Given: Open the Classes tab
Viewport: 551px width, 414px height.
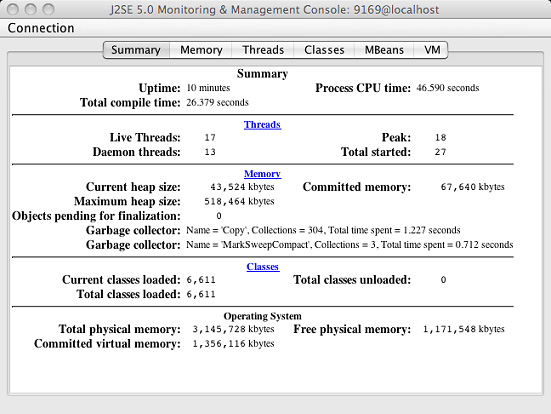Looking at the screenshot, I should click(324, 50).
